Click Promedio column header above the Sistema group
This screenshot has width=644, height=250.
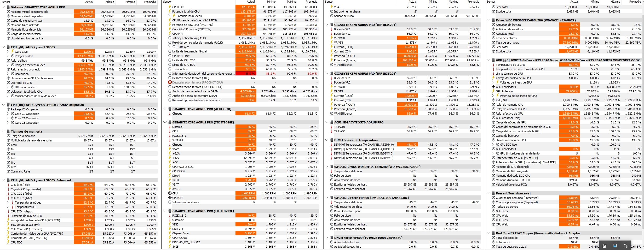coord(147,2)
